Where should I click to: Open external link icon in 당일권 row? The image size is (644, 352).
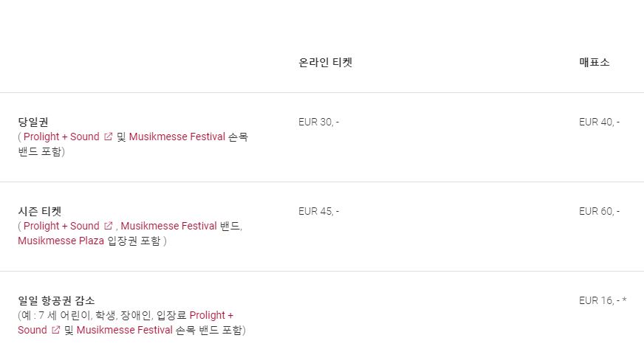108,137
